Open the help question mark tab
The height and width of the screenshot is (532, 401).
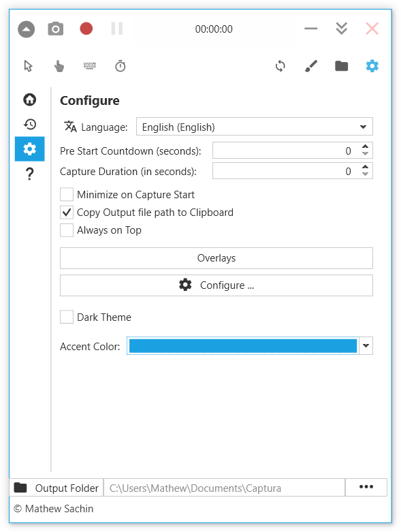(30, 174)
